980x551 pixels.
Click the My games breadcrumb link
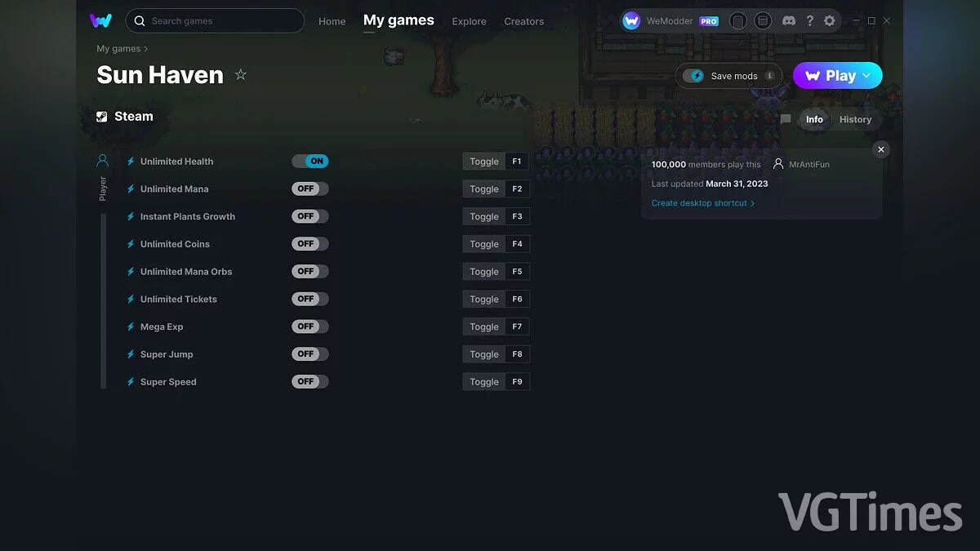(118, 49)
